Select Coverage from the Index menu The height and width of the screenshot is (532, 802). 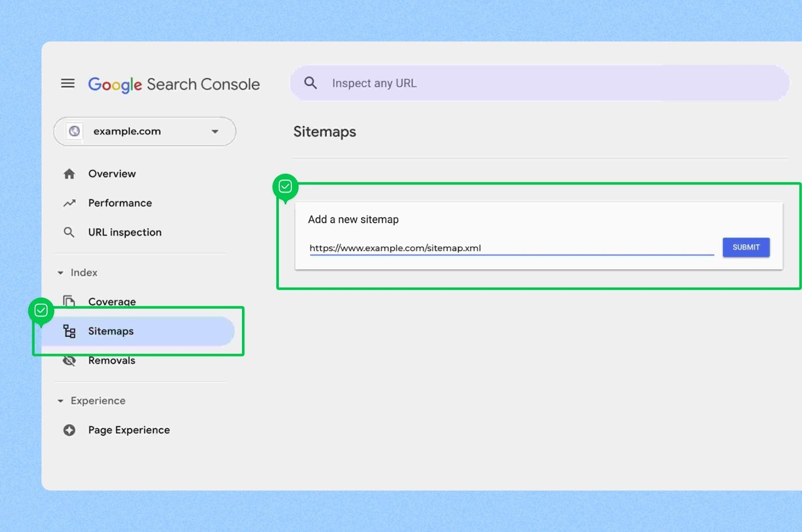112,301
